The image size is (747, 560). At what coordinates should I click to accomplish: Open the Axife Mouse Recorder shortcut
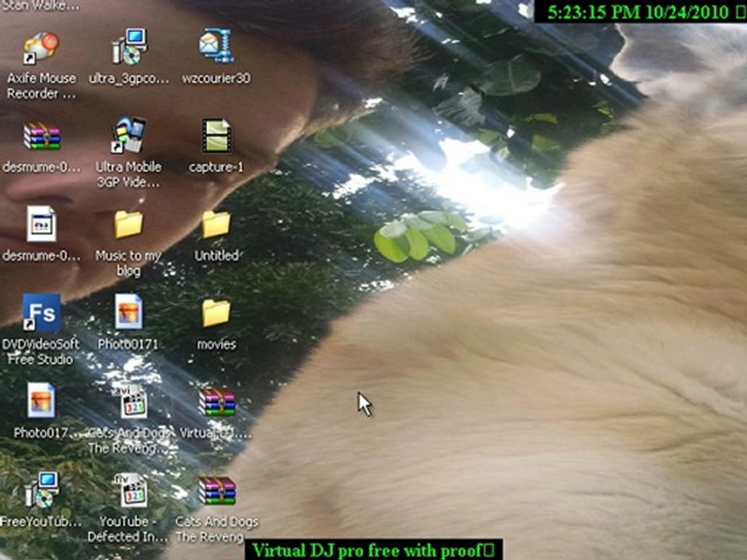pyautogui.click(x=41, y=47)
